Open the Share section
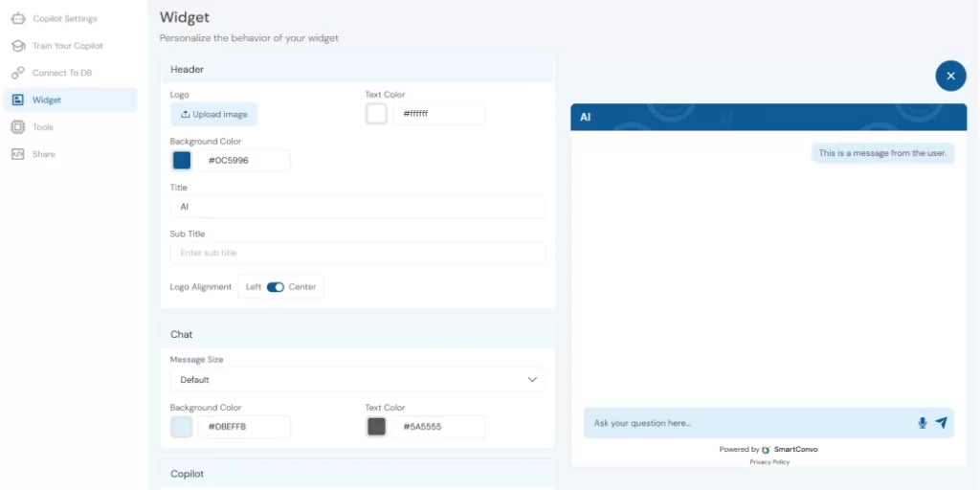The height and width of the screenshot is (490, 980). click(x=44, y=154)
